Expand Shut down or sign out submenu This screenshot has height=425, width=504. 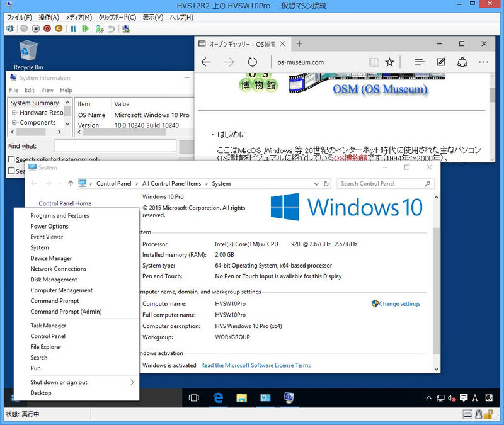tap(76, 382)
